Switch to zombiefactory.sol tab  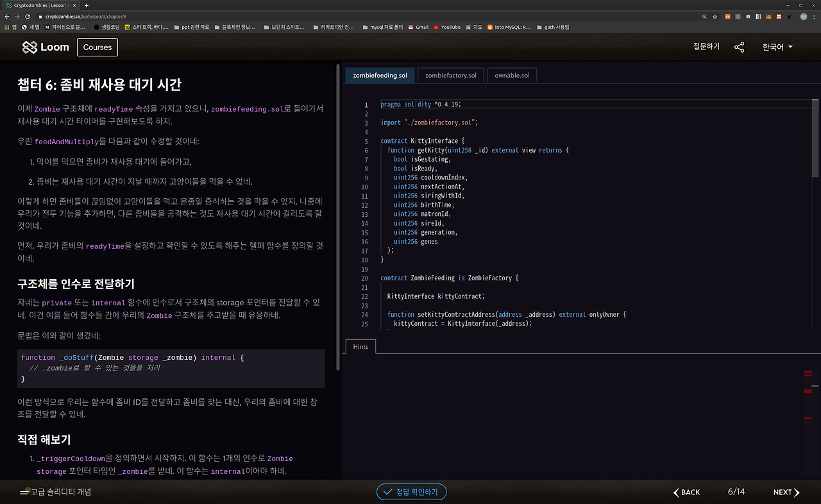(451, 75)
